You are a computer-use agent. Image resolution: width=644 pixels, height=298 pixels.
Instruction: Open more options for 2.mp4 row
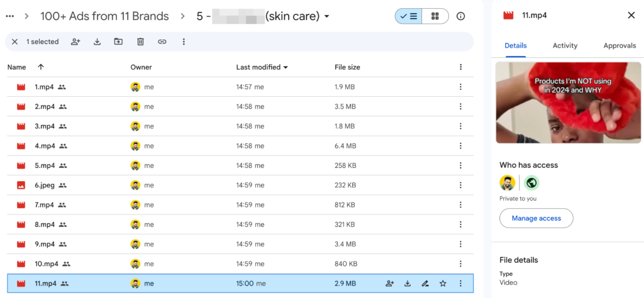tap(460, 106)
